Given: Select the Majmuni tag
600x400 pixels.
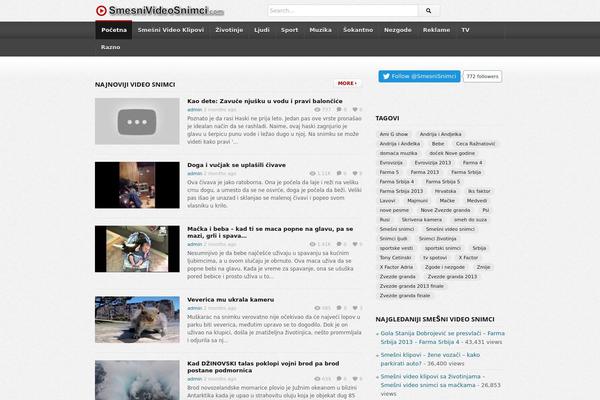Looking at the screenshot, I should pos(417,201).
